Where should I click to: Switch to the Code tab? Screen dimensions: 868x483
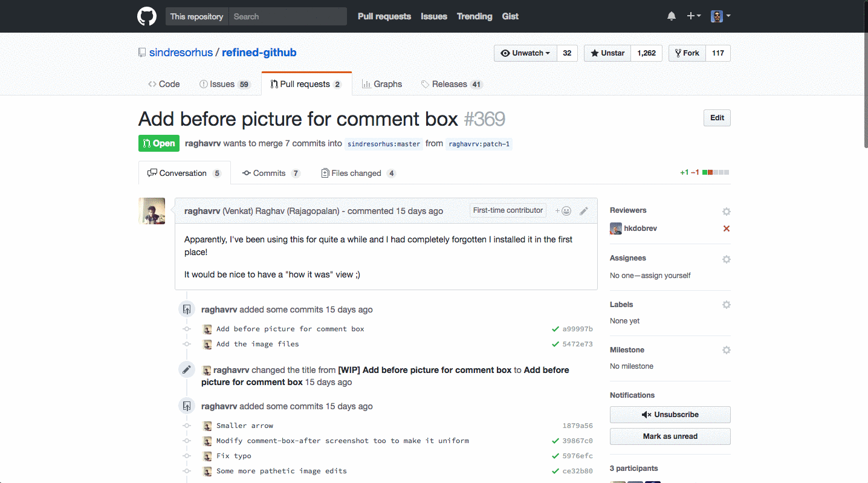[x=164, y=84]
